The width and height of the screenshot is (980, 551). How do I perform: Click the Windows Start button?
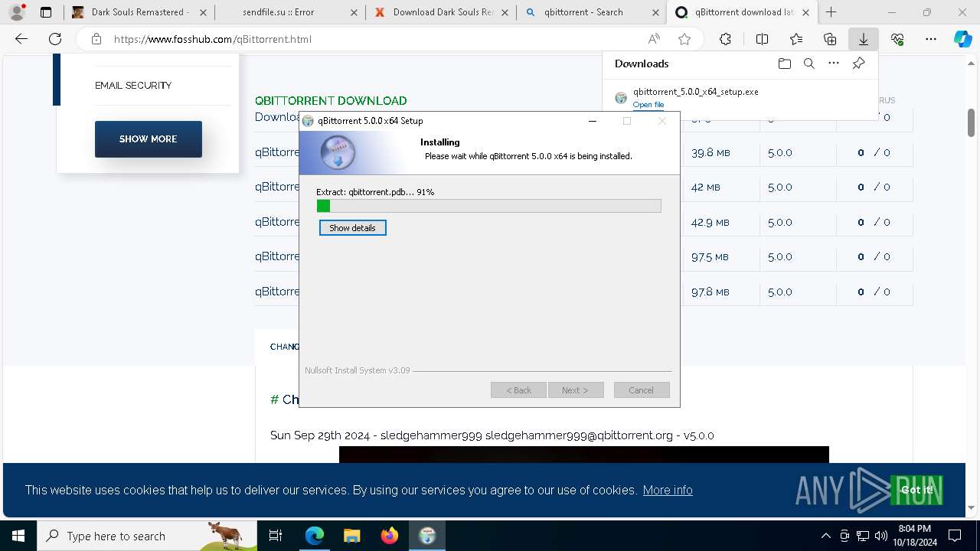click(18, 536)
